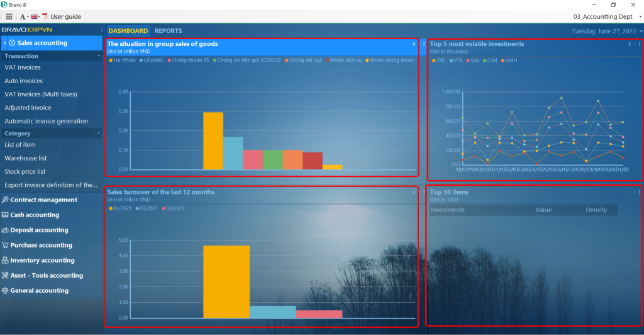This screenshot has width=644, height=335.
Task: Click the Asset - Tools accounting icon
Action: click(x=5, y=276)
